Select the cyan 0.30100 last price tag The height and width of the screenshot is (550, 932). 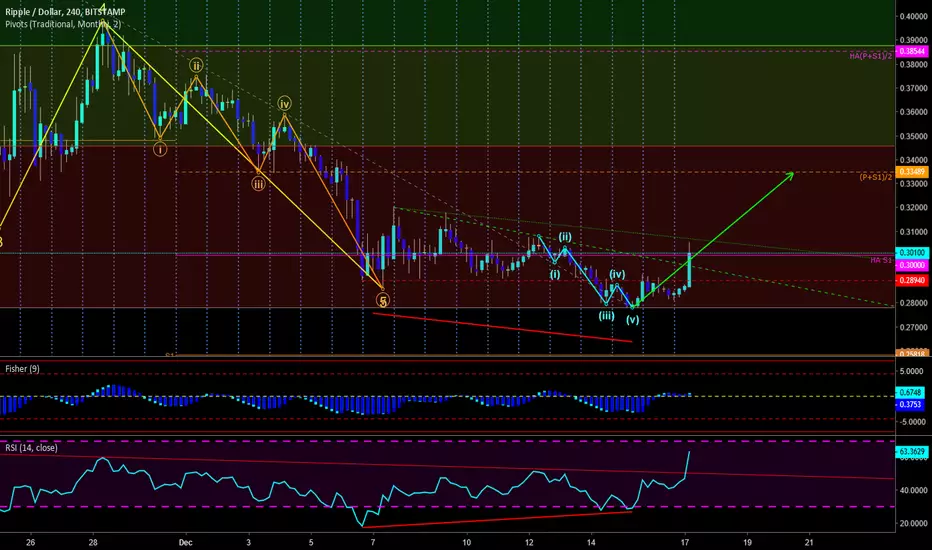(x=912, y=253)
